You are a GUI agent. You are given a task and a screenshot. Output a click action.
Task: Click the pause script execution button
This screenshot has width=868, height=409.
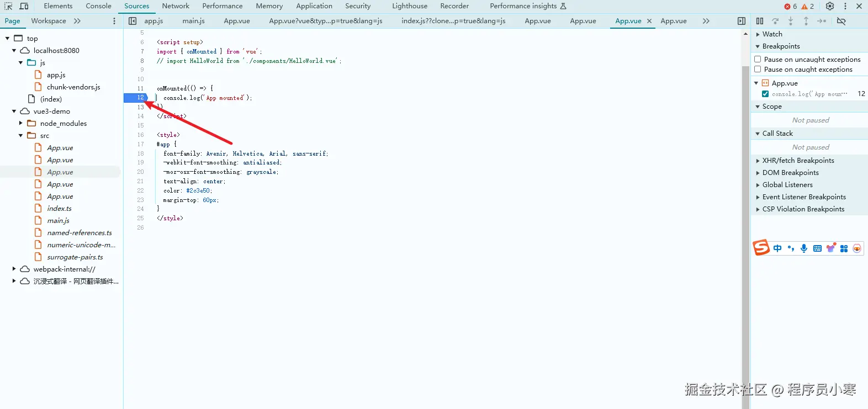tap(760, 21)
